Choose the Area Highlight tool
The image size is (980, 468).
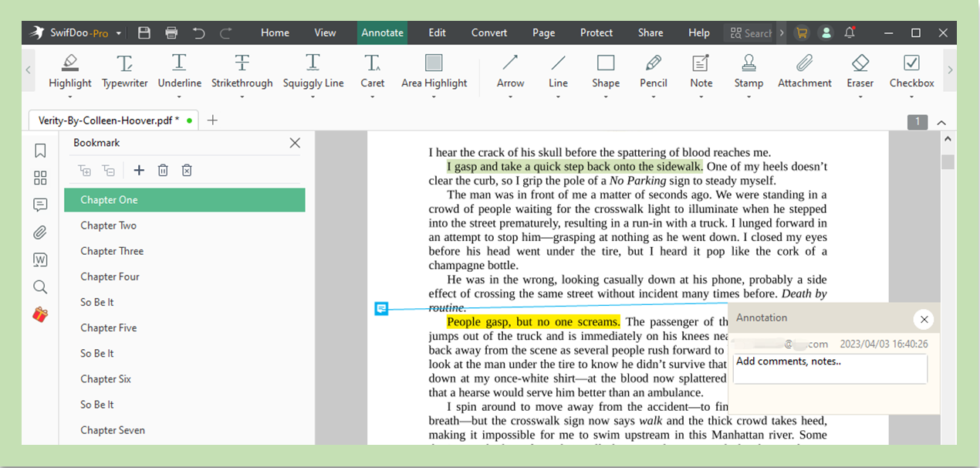434,71
